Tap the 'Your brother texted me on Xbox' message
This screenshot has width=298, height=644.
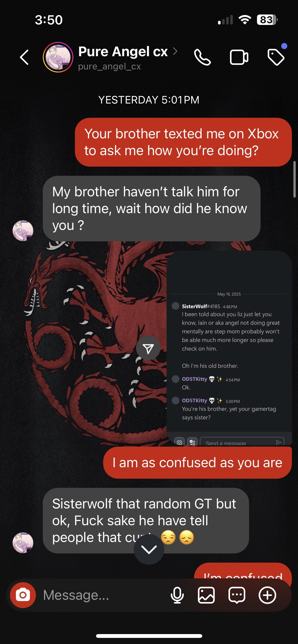[183, 142]
